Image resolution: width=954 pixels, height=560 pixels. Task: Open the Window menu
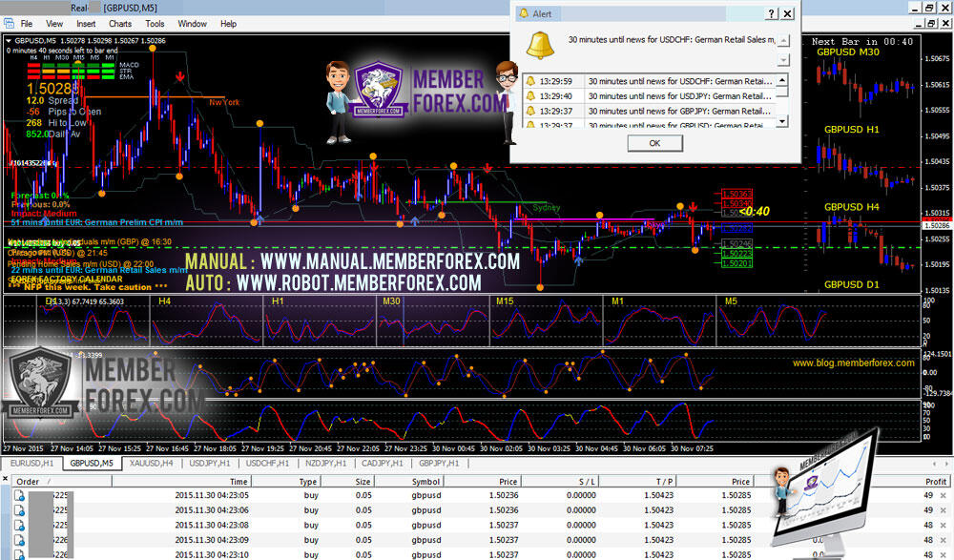(x=193, y=24)
